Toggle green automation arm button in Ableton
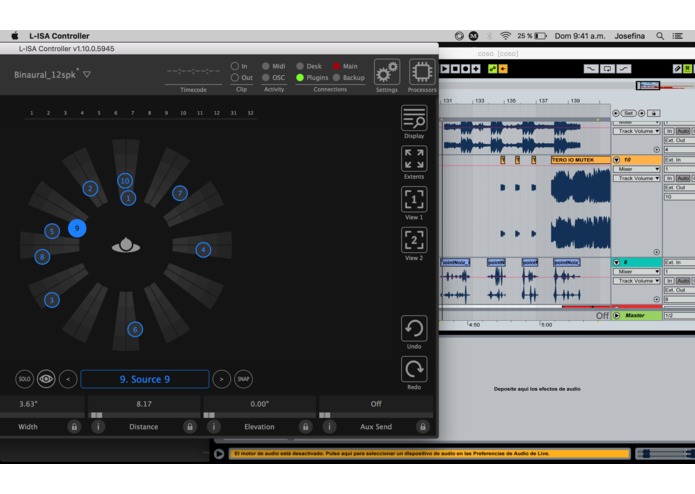The width and height of the screenshot is (695, 494). tap(492, 69)
